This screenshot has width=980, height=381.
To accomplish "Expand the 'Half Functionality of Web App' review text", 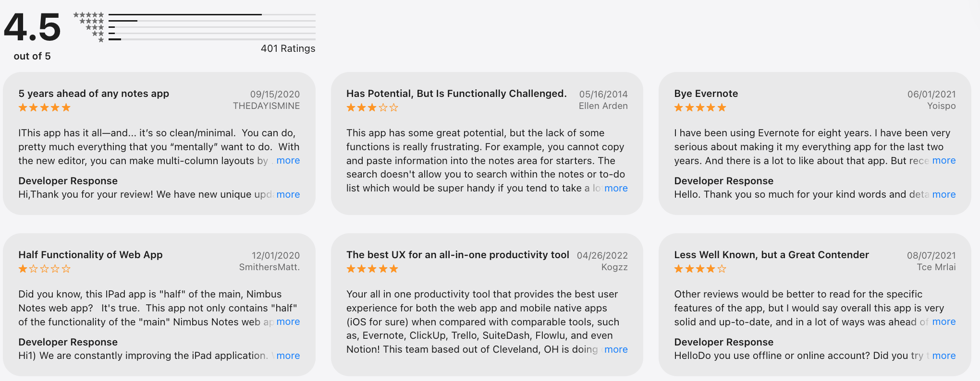I will point(288,322).
